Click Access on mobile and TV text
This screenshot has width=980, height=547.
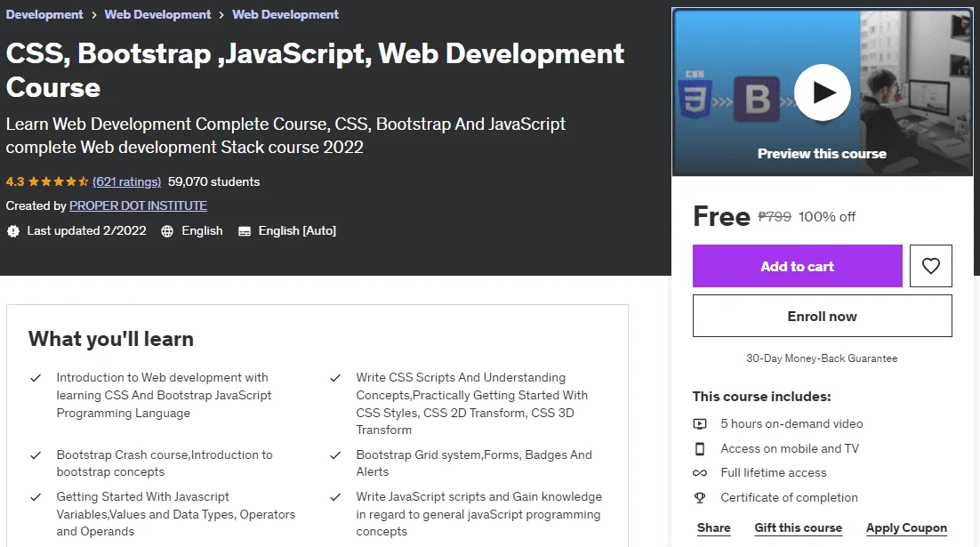(790, 449)
